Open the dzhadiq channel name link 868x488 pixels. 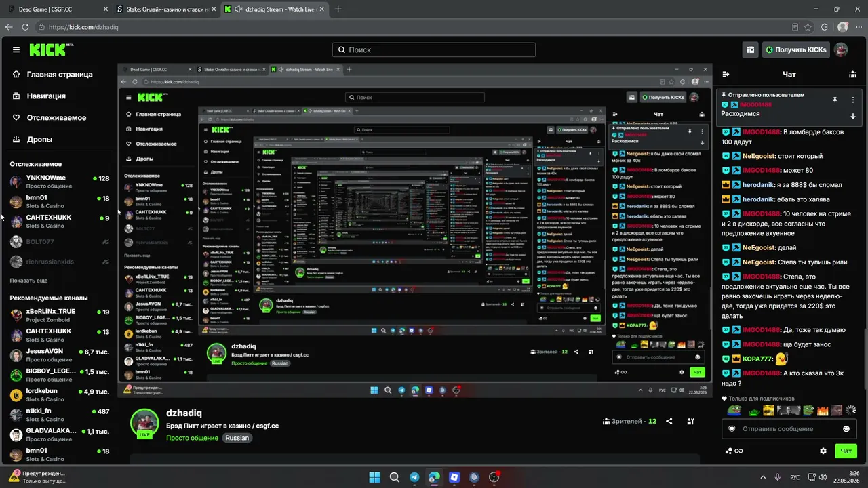pos(184,413)
